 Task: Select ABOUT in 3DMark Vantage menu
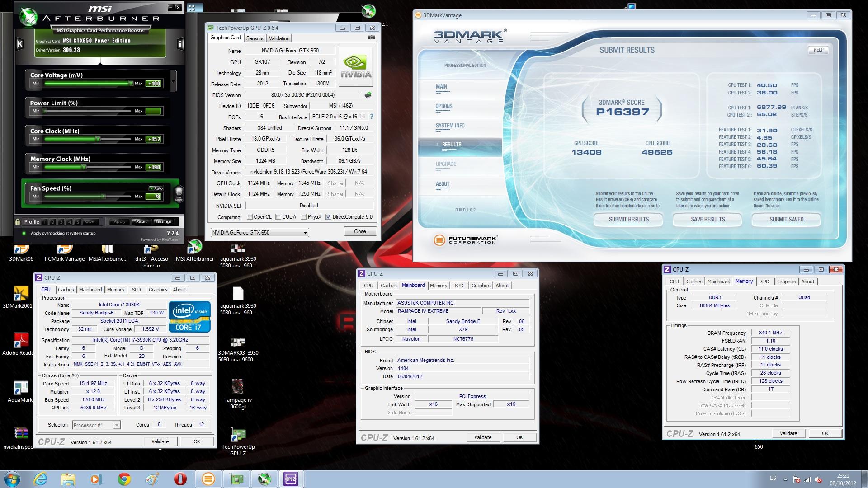[443, 184]
